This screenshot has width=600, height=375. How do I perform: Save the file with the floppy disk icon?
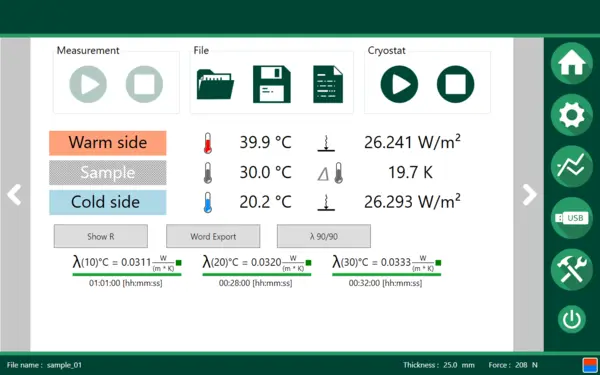272,84
